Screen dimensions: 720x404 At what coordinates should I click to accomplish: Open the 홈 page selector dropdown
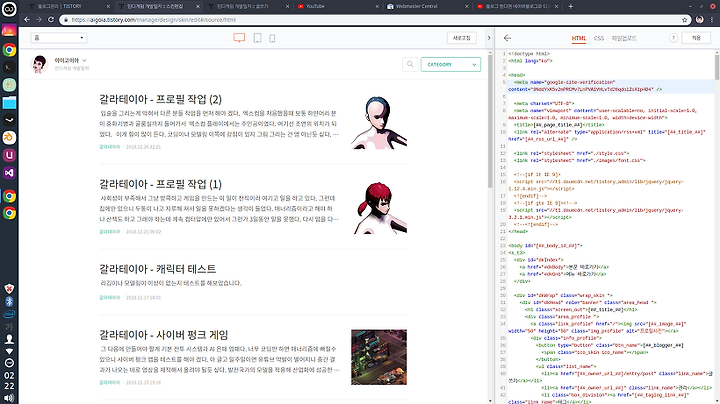(59, 38)
